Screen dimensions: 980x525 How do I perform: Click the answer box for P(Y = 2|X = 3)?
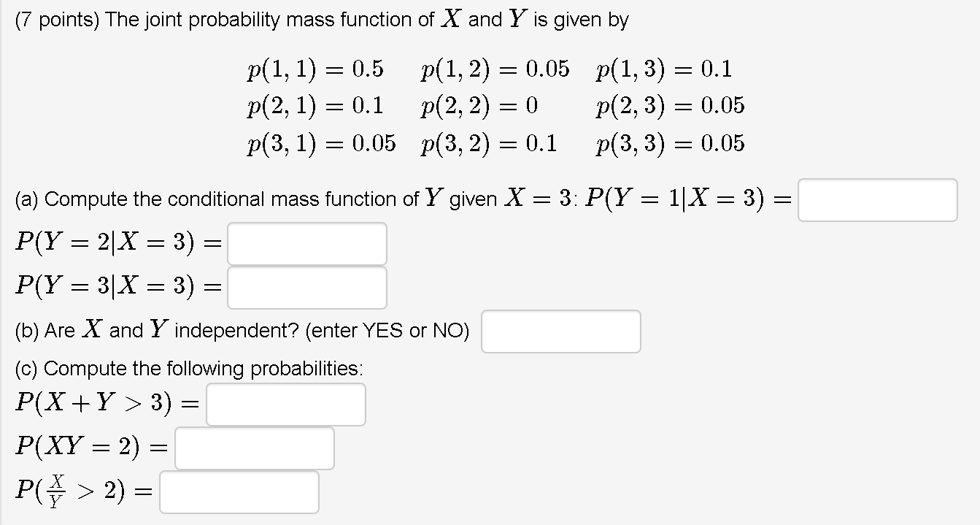pos(306,243)
